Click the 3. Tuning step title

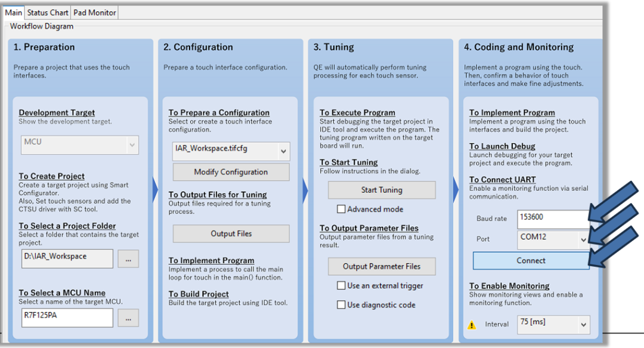(x=333, y=47)
